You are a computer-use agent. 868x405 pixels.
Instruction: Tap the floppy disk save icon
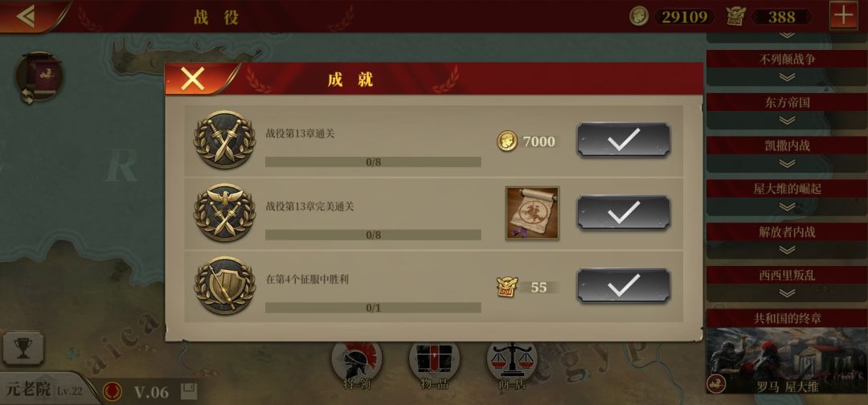188,391
